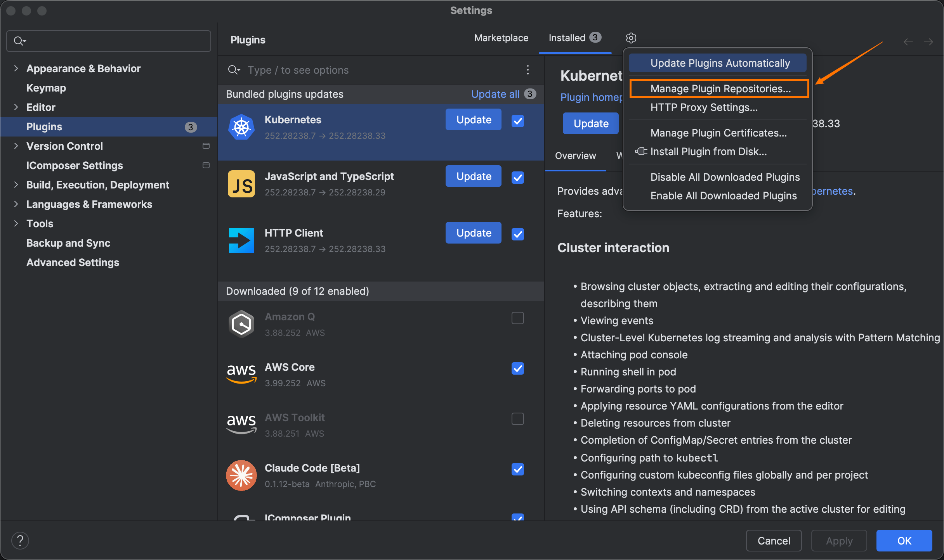Image resolution: width=944 pixels, height=560 pixels.
Task: Select the JavaScript and TypeScript JS icon
Action: [241, 184]
